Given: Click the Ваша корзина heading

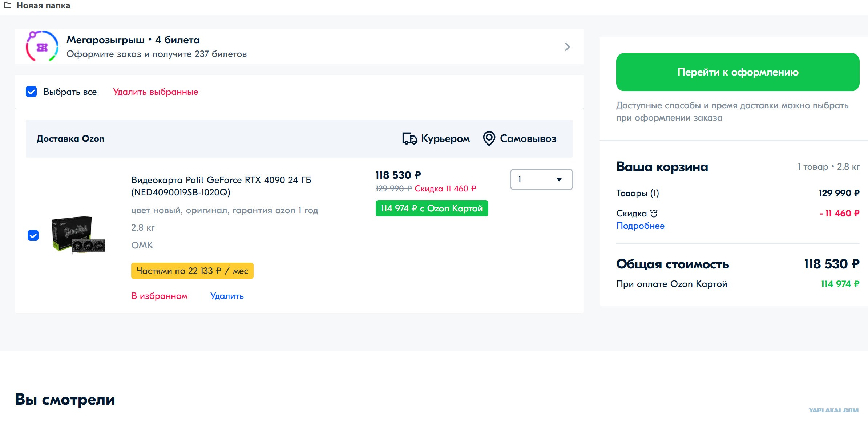Looking at the screenshot, I should tap(662, 167).
